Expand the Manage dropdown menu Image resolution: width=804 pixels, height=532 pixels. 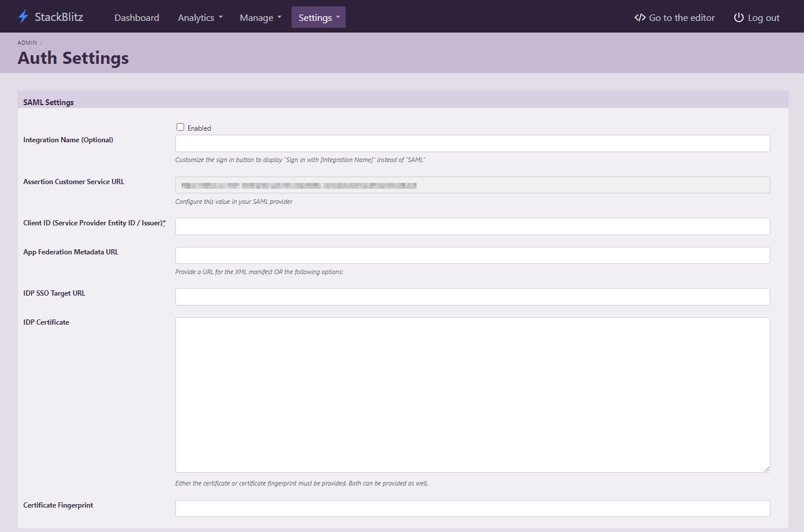pyautogui.click(x=260, y=17)
